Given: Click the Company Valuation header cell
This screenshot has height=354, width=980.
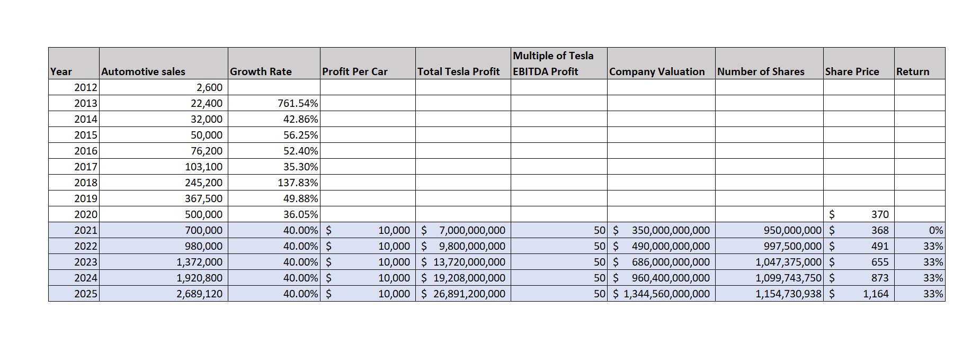Looking at the screenshot, I should (x=661, y=63).
